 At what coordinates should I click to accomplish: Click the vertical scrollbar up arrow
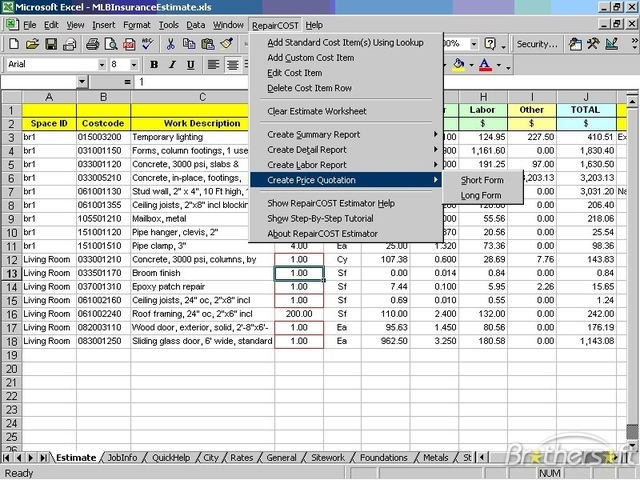pos(632,100)
